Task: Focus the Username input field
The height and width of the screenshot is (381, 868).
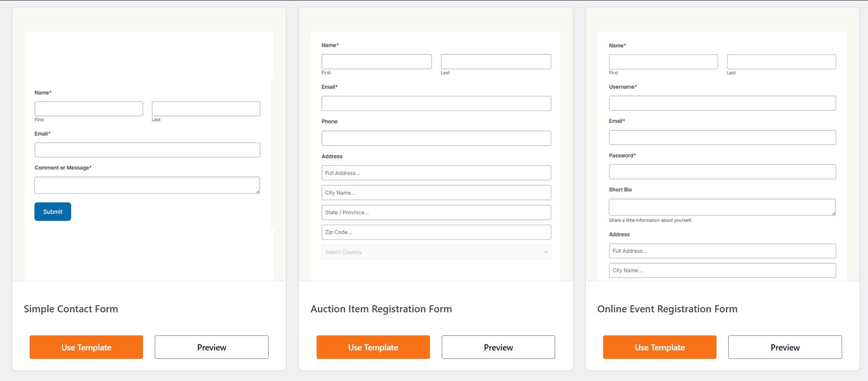Action: coord(722,103)
